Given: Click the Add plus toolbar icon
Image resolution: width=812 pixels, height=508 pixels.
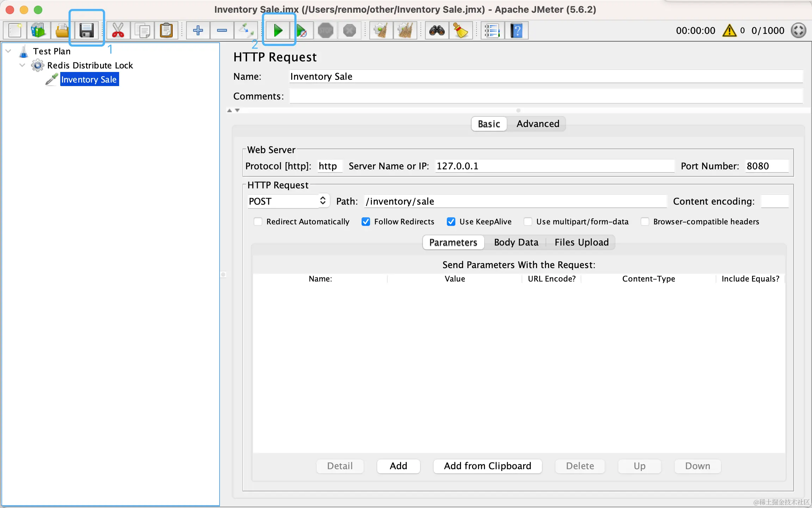Looking at the screenshot, I should pyautogui.click(x=198, y=31).
